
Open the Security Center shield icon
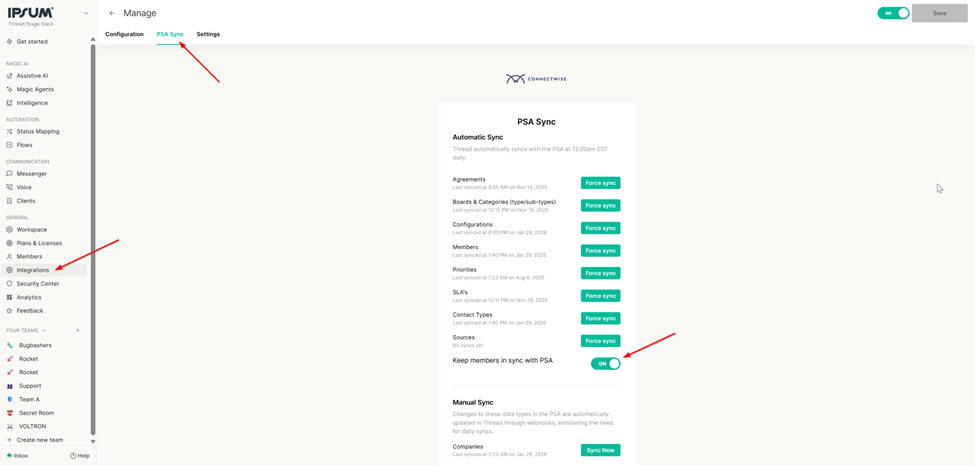point(10,284)
